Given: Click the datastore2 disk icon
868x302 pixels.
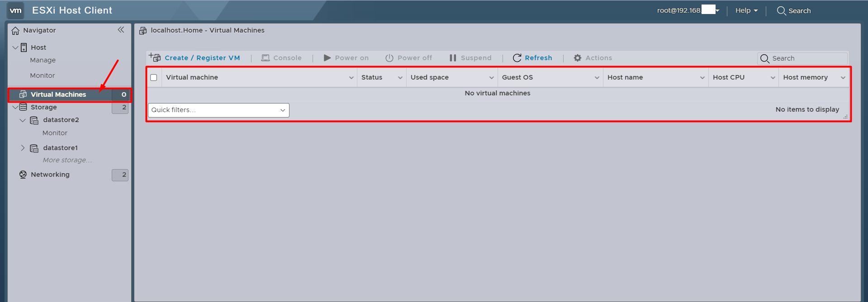Looking at the screenshot, I should (34, 120).
